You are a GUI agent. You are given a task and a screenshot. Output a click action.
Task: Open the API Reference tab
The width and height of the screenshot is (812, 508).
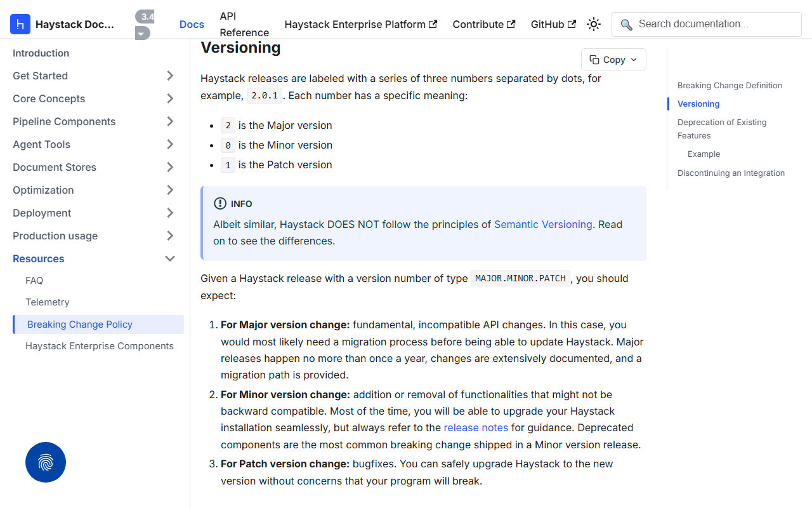coord(244,24)
